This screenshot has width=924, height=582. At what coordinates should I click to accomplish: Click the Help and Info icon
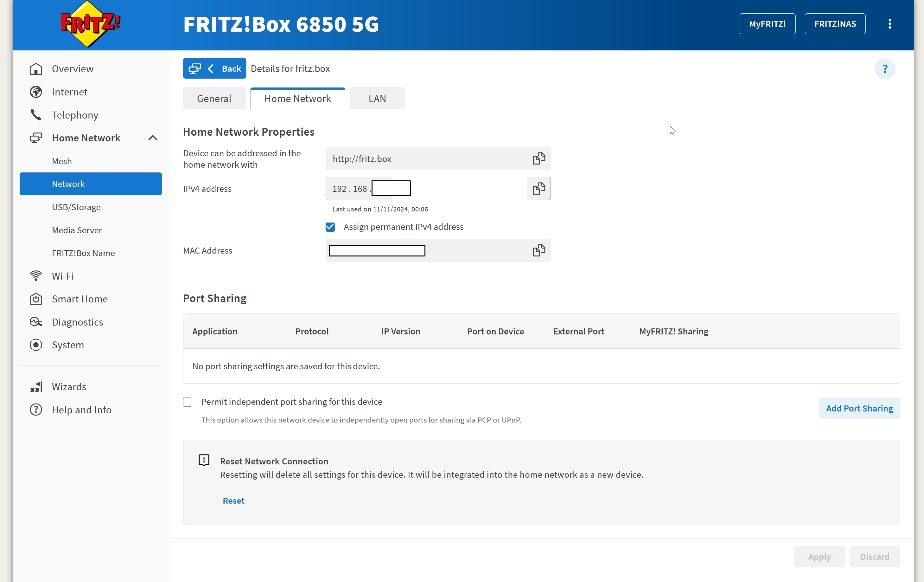(x=36, y=410)
